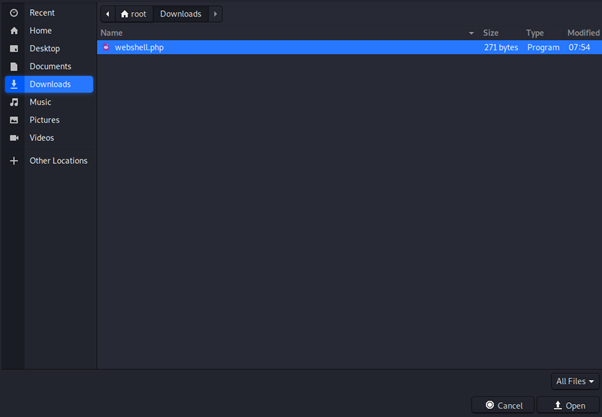Click the plus icon for Other Locations

pos(14,161)
